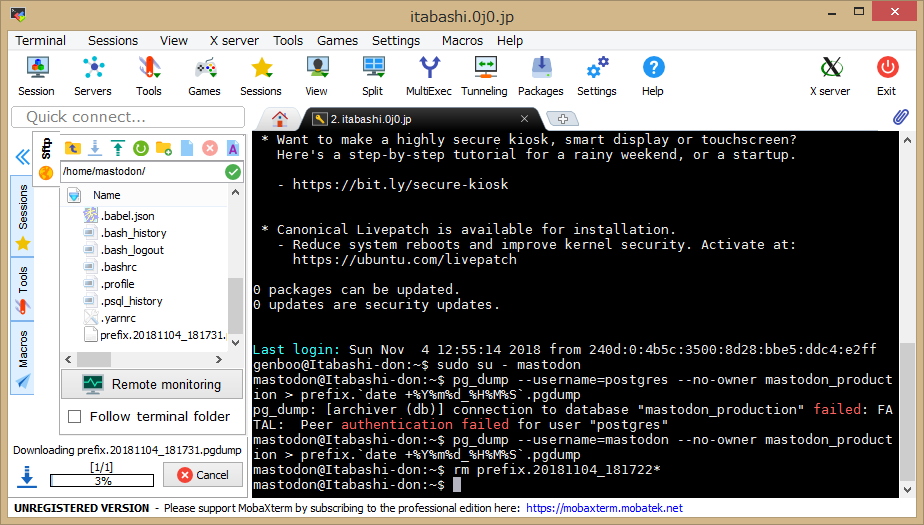
Task: Switch to the home tab
Action: click(280, 118)
